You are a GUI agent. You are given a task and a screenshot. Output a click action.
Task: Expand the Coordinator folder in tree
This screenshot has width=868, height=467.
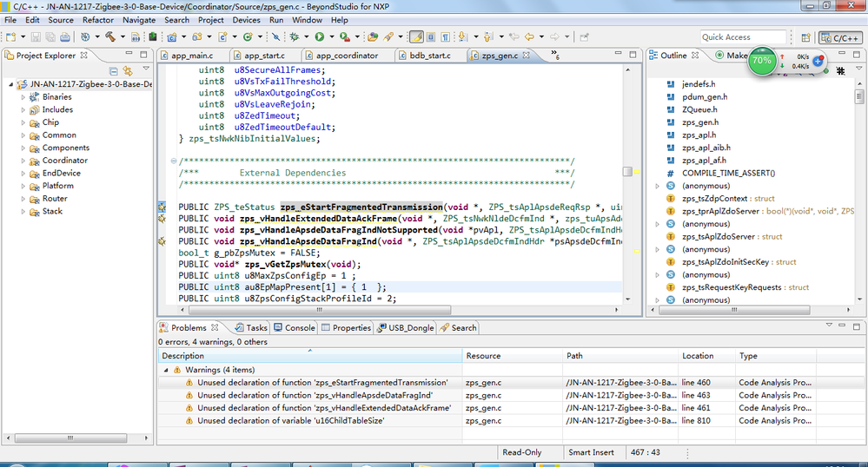coord(23,161)
